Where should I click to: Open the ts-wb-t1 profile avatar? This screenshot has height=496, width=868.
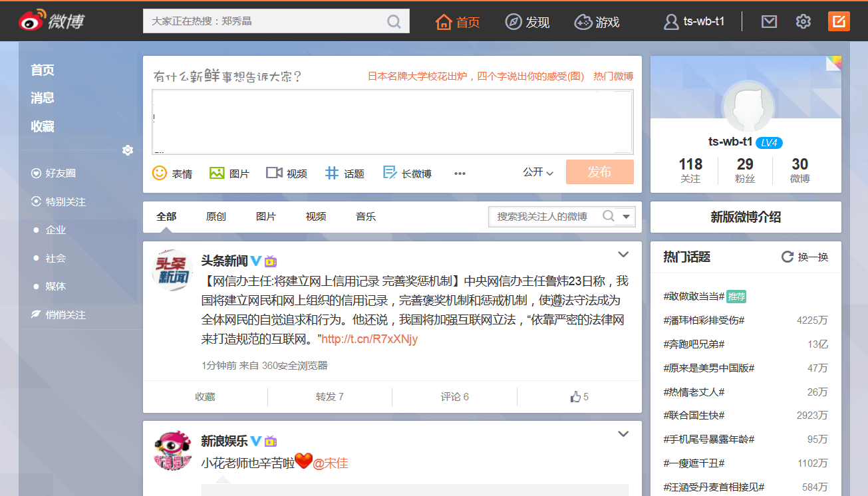(748, 108)
